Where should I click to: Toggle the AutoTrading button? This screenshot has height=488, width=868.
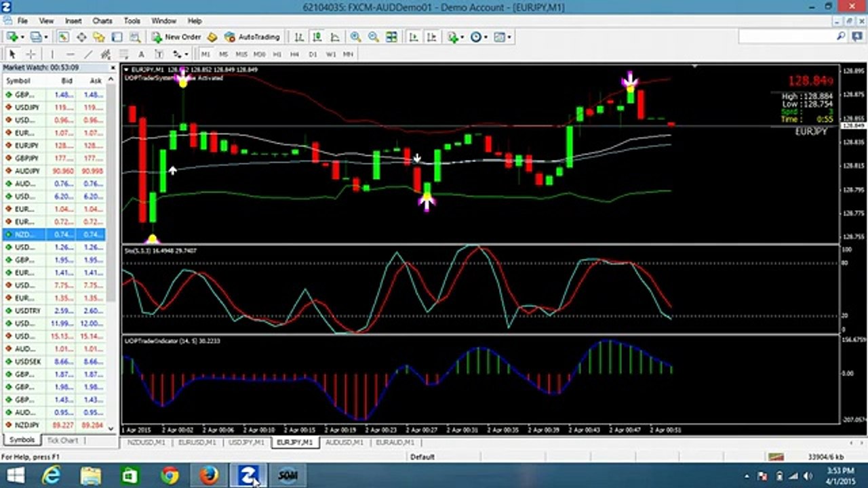(x=252, y=37)
